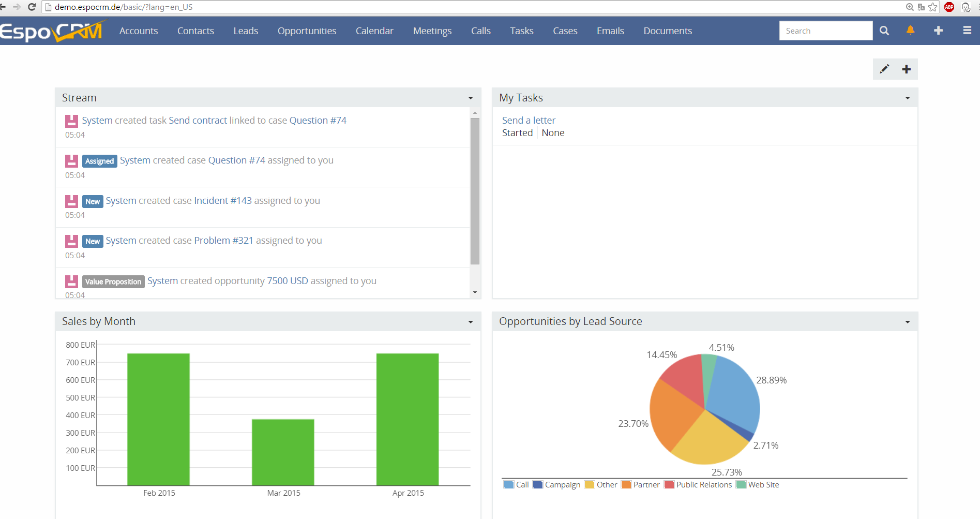Click inside the Search input field
Viewport: 980px width, 519px height.
tap(825, 31)
